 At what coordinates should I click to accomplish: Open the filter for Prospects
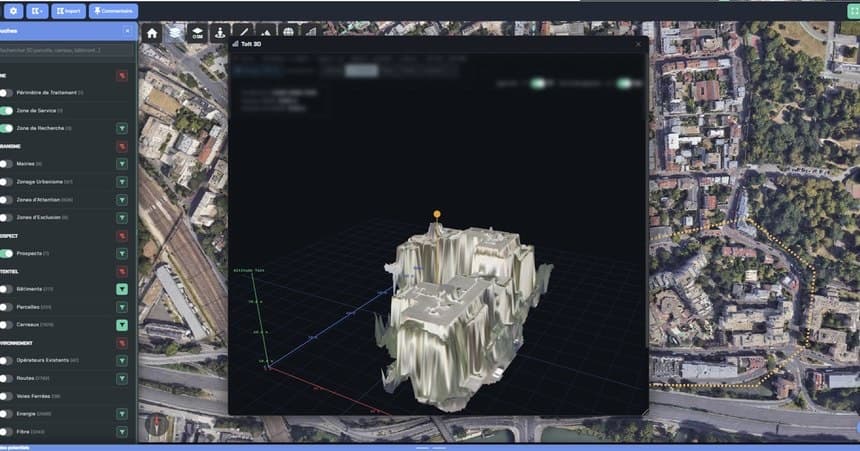click(x=122, y=253)
